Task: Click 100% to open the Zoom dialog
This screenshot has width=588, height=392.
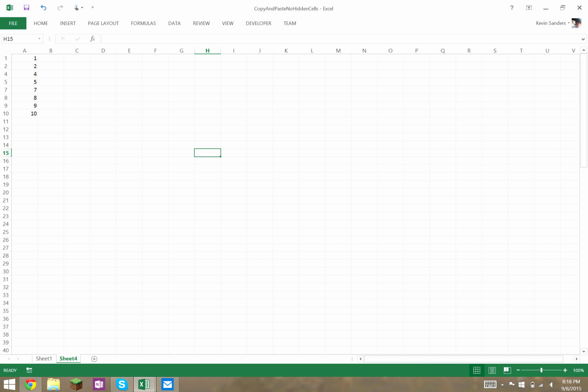Action: pos(578,370)
